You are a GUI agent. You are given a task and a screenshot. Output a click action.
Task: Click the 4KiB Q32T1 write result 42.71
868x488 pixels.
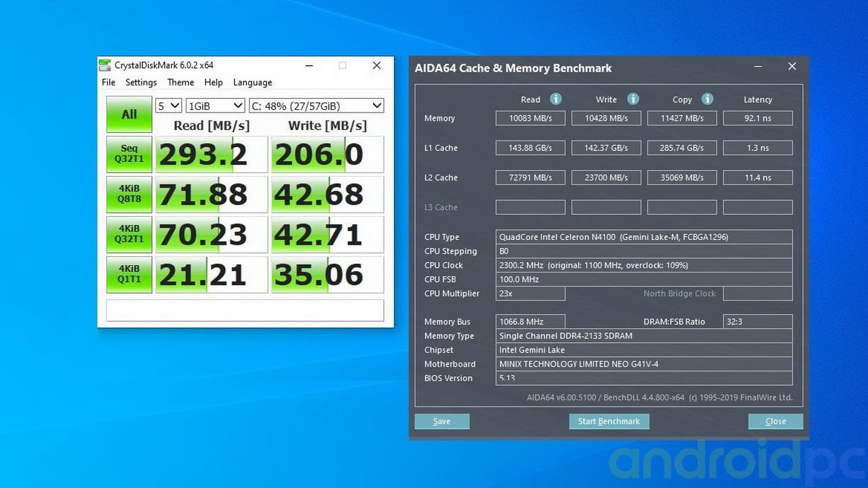coord(327,235)
